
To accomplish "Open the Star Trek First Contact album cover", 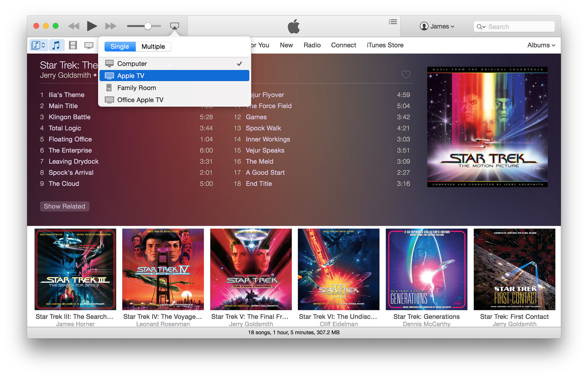I will point(514,269).
